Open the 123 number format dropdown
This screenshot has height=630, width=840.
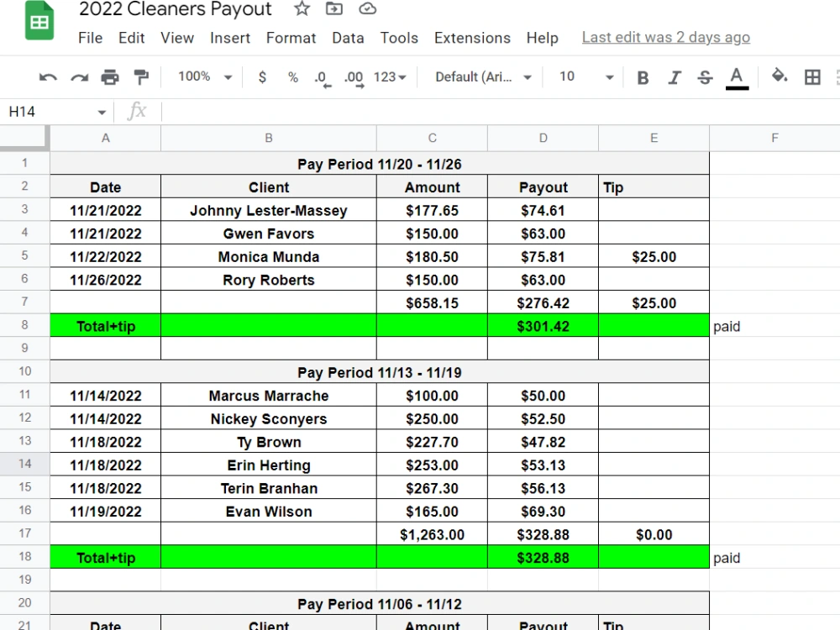(x=390, y=77)
